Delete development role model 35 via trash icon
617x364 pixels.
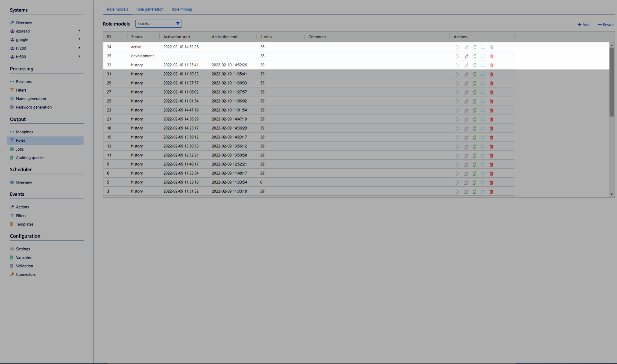coord(491,56)
